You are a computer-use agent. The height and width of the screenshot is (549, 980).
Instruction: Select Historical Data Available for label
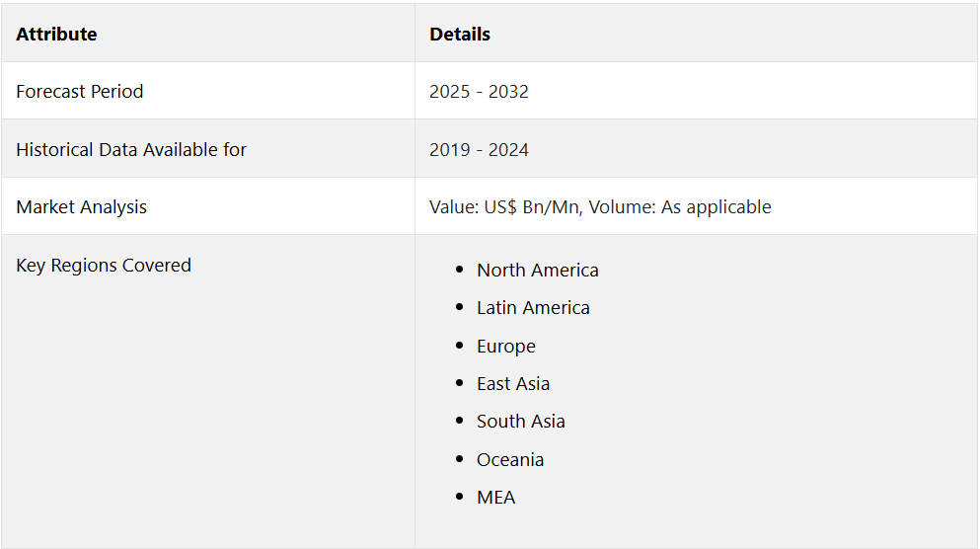(x=131, y=149)
